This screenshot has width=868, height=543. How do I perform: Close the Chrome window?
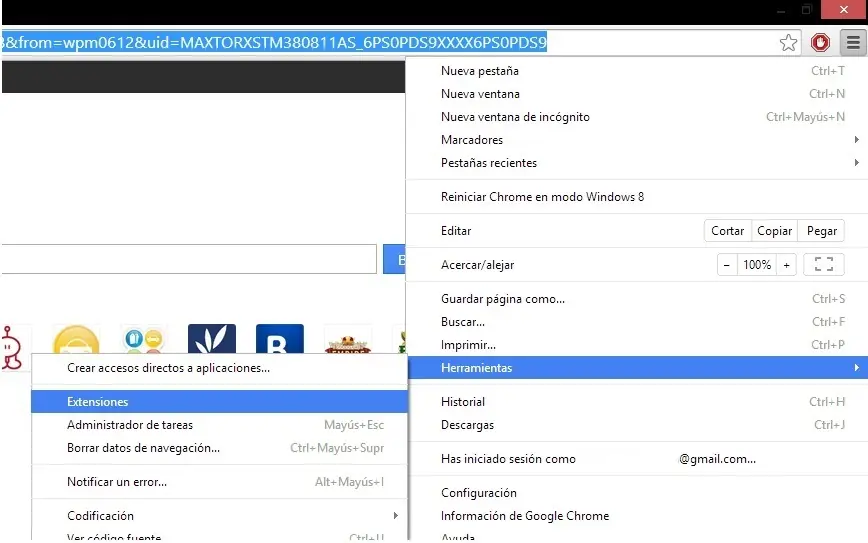pyautogui.click(x=844, y=9)
